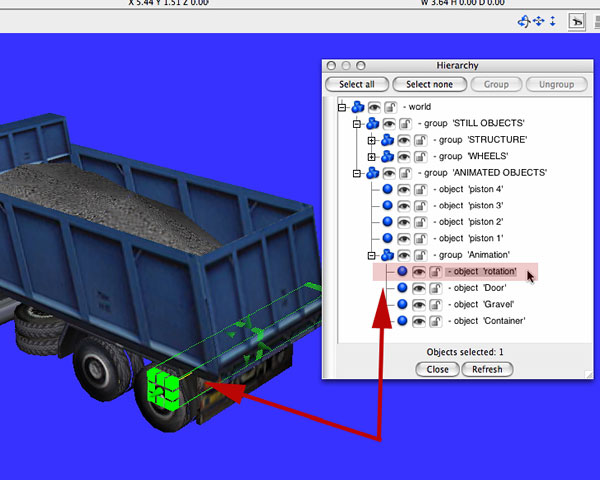Screen dimensions: 600x480
Task: Click the 'piston 4' object sphere icon
Action: (x=388, y=189)
